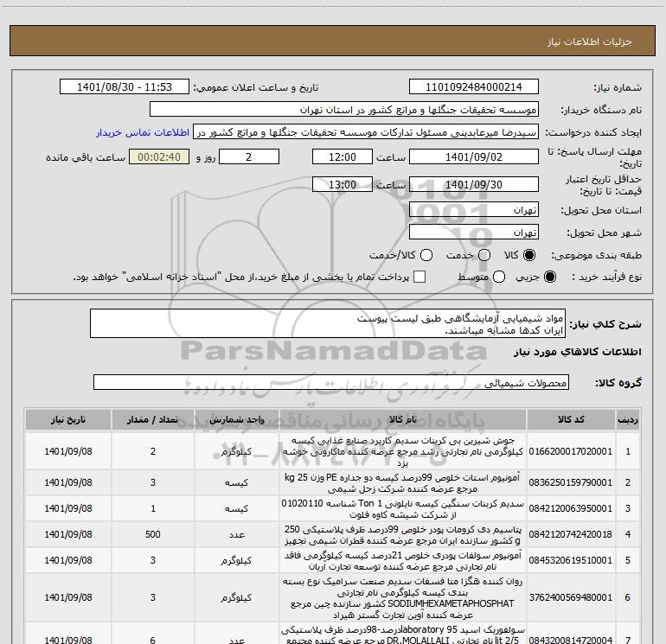This screenshot has width=666, height=644.
Task: Click the general need description text box
Action: point(328,323)
